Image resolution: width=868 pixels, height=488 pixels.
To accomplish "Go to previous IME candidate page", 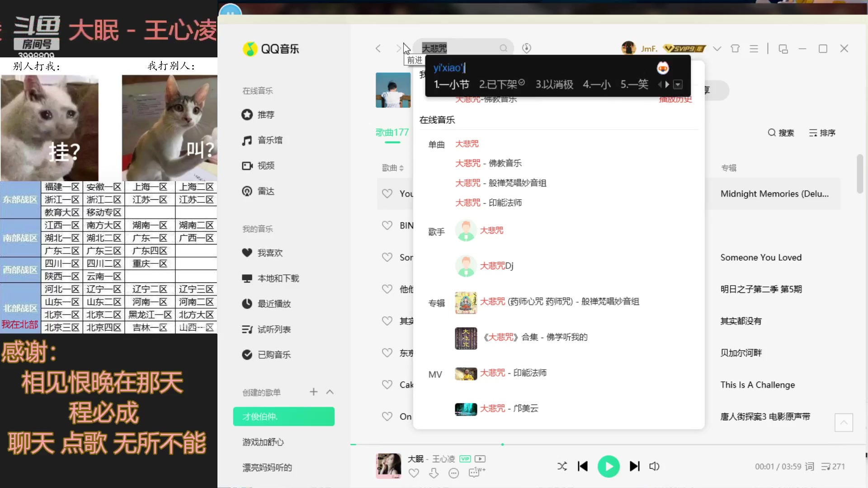I will pyautogui.click(x=660, y=84).
